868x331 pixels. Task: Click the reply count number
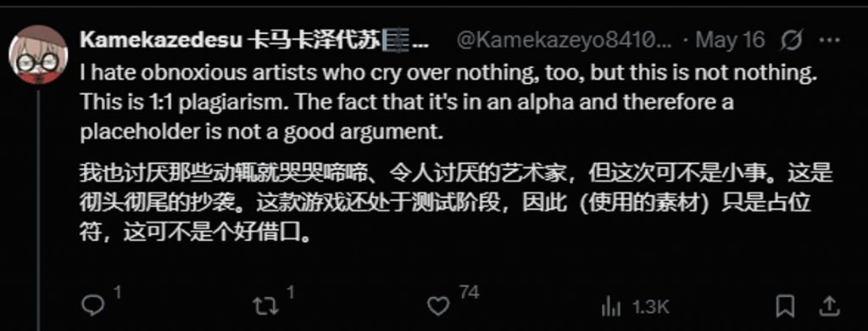pos(117,292)
